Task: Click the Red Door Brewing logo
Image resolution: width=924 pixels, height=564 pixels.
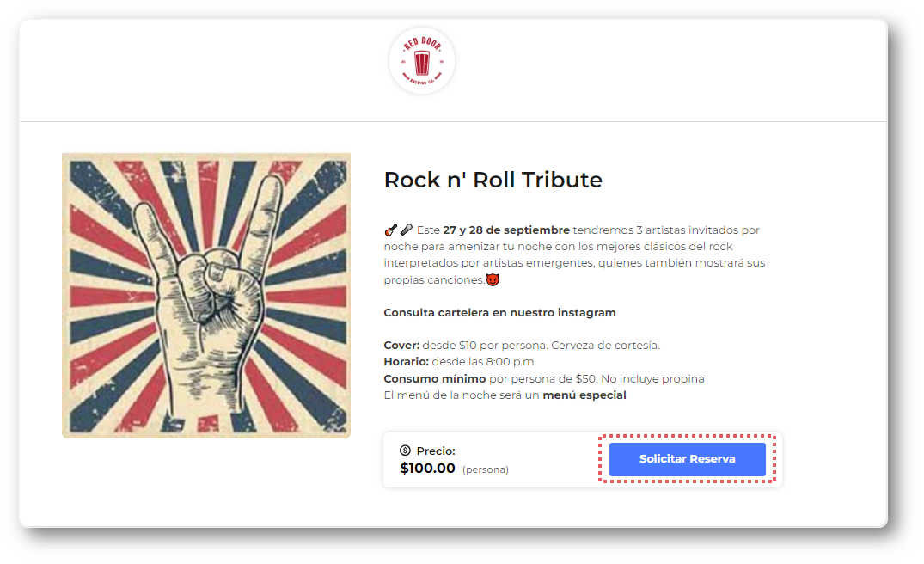Action: 421,61
